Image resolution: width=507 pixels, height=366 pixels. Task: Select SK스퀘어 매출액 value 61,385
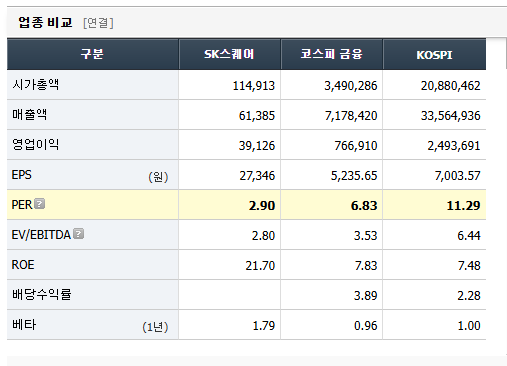pos(257,116)
